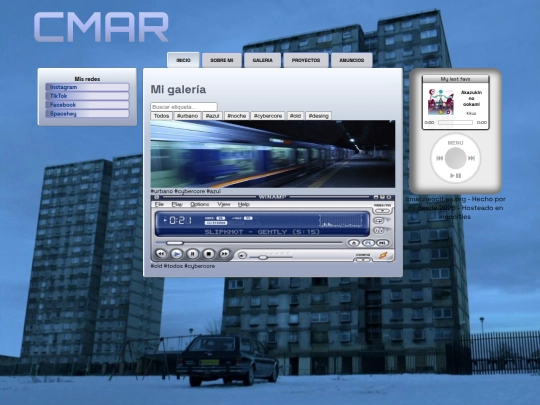Open the blurred subway train photo

(x=273, y=154)
